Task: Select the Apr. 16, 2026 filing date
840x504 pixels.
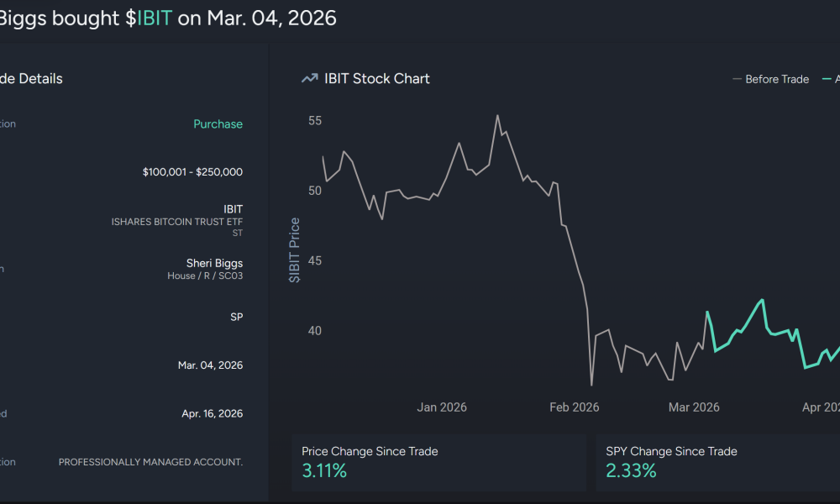Action: point(212,413)
